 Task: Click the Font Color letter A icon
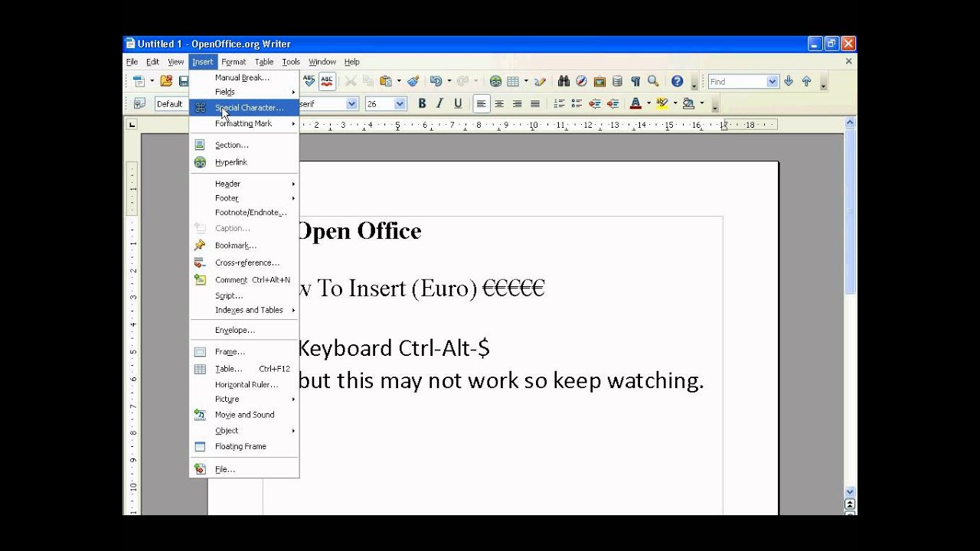[635, 103]
